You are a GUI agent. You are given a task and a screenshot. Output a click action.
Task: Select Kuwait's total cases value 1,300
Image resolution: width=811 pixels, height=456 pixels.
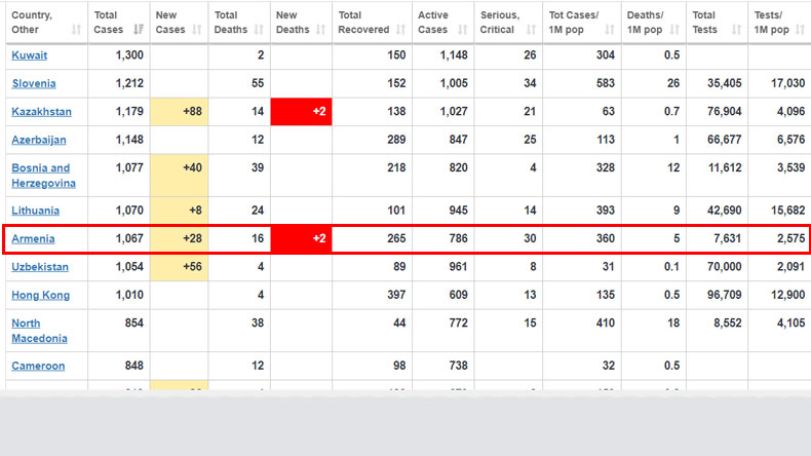click(x=129, y=55)
